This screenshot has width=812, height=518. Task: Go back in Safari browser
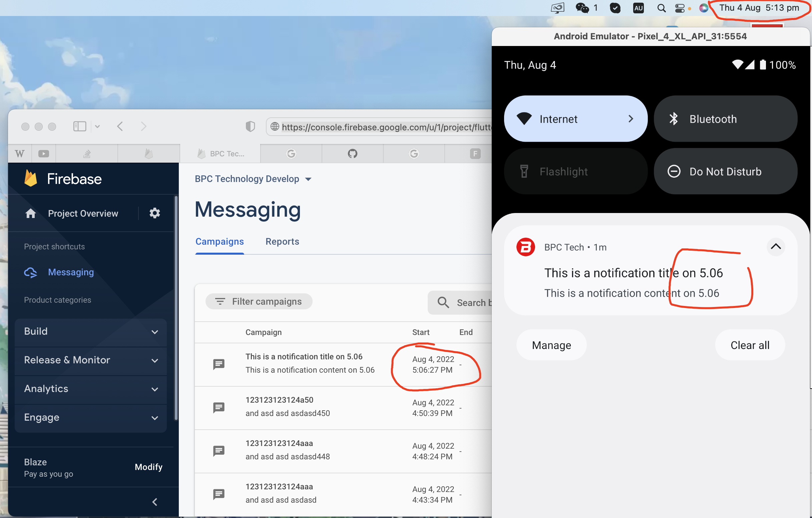tap(120, 126)
